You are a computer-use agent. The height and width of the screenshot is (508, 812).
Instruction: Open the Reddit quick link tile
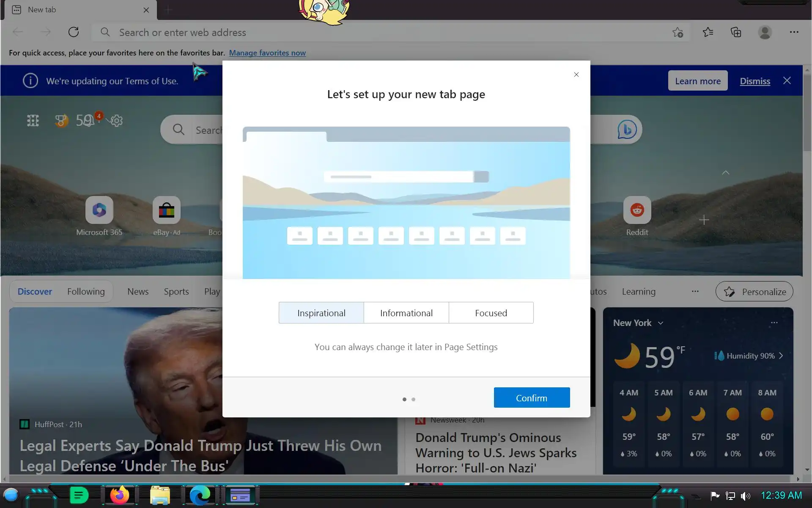[637, 210]
